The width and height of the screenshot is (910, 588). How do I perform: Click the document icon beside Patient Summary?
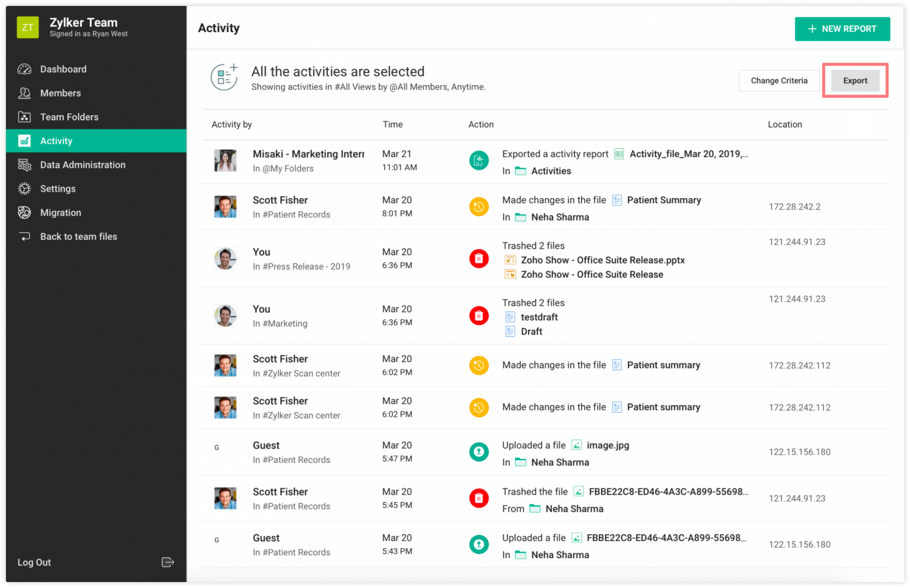tap(617, 200)
